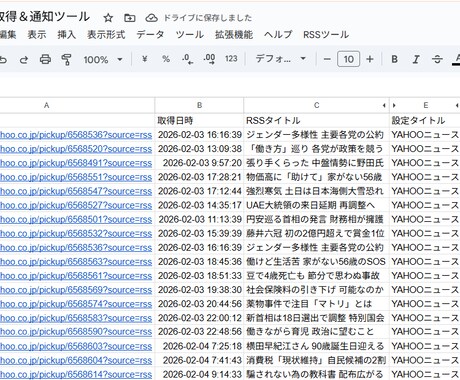
Task: Select cell 藤井六冠 初の2億円超えで賞金1位
Action: (x=316, y=234)
